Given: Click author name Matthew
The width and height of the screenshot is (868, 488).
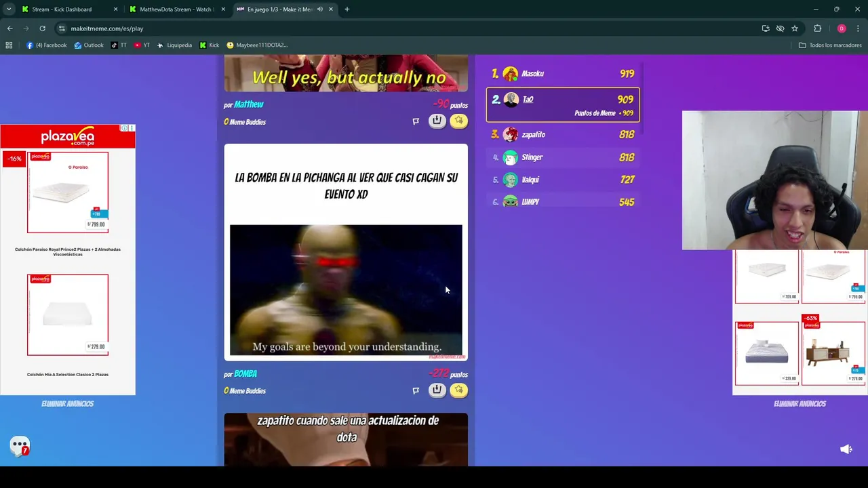Looking at the screenshot, I should pos(248,104).
